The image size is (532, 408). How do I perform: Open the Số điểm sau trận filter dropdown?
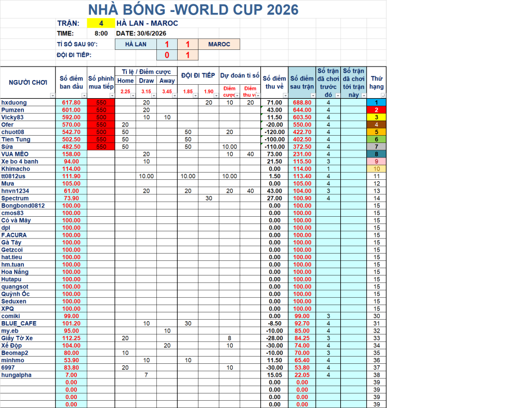[313, 96]
